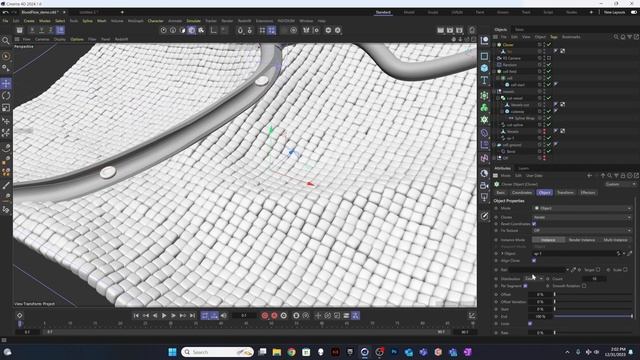640x360 pixels.
Task: Open the Rail field dropdown arrow
Action: tap(567, 270)
